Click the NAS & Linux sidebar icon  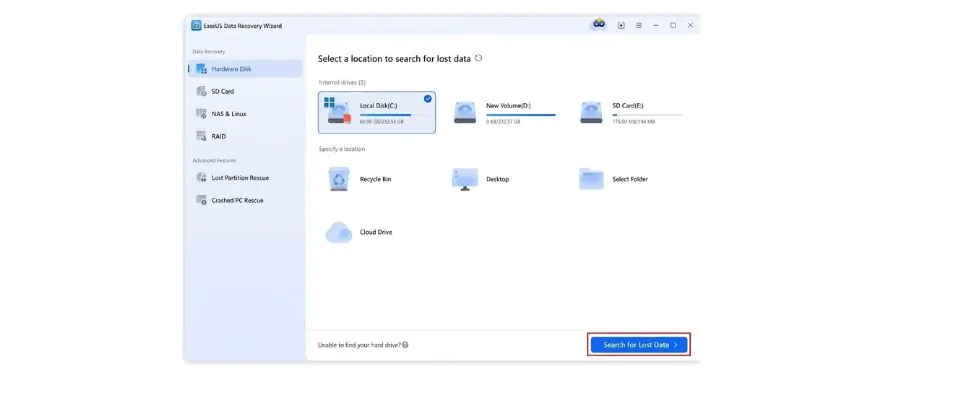201,114
